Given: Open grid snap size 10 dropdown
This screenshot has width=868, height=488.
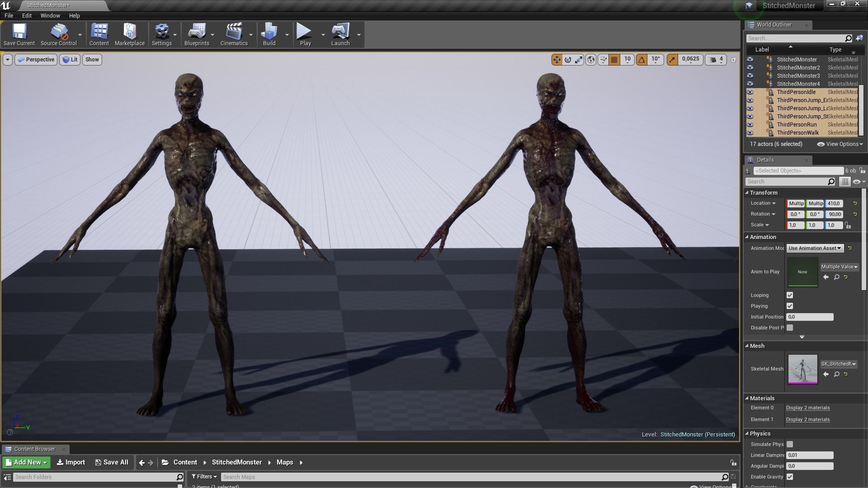Looking at the screenshot, I should 627,60.
